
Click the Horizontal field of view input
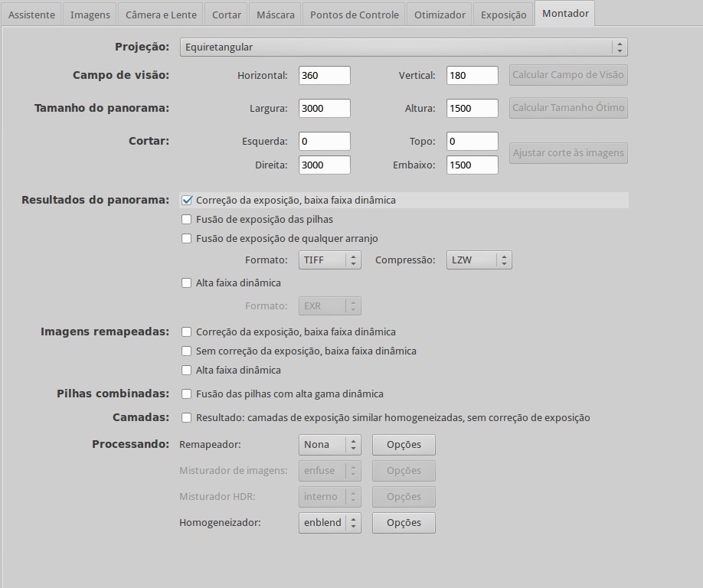click(x=325, y=76)
